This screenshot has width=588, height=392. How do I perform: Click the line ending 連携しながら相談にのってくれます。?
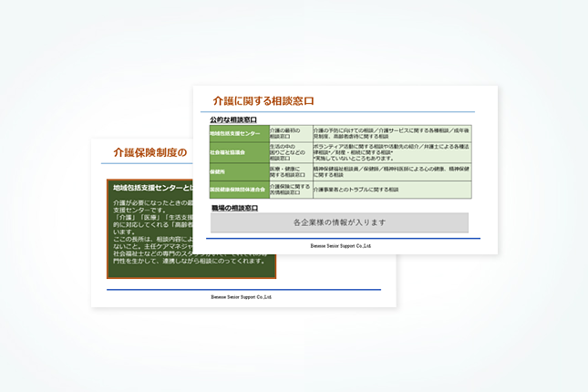tap(190, 261)
